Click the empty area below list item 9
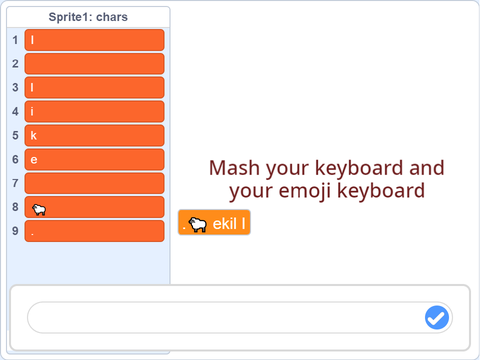 click(x=88, y=263)
